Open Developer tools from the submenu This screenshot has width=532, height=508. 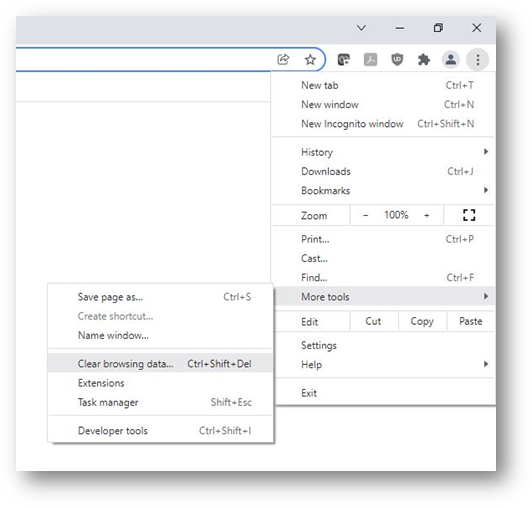pos(160,430)
